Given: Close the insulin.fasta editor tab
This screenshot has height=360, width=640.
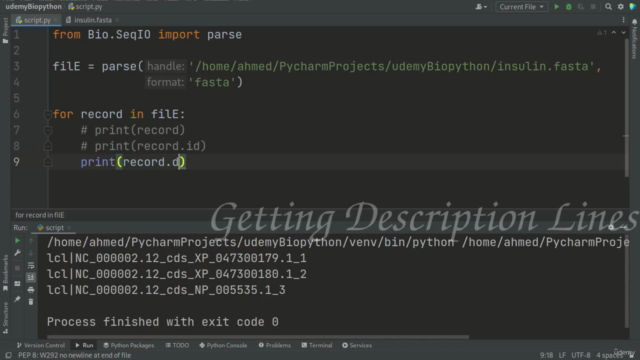Looking at the screenshot, I should [x=117, y=20].
